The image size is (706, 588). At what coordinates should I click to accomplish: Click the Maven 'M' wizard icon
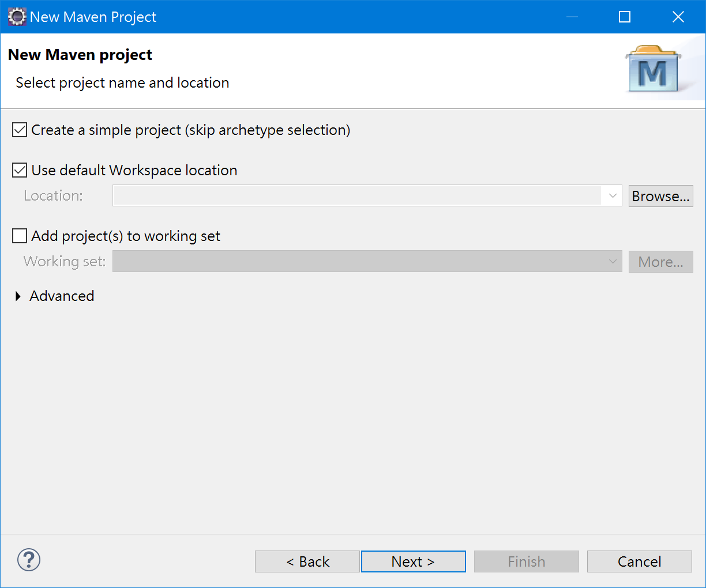point(653,71)
